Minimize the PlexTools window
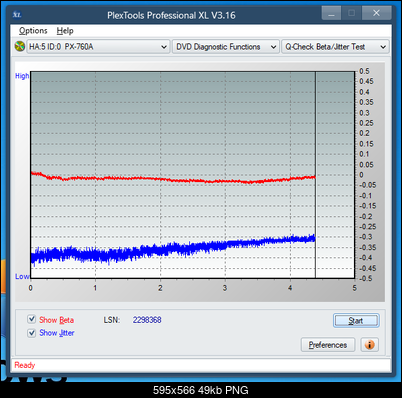This screenshot has width=402, height=398. tap(331, 13)
